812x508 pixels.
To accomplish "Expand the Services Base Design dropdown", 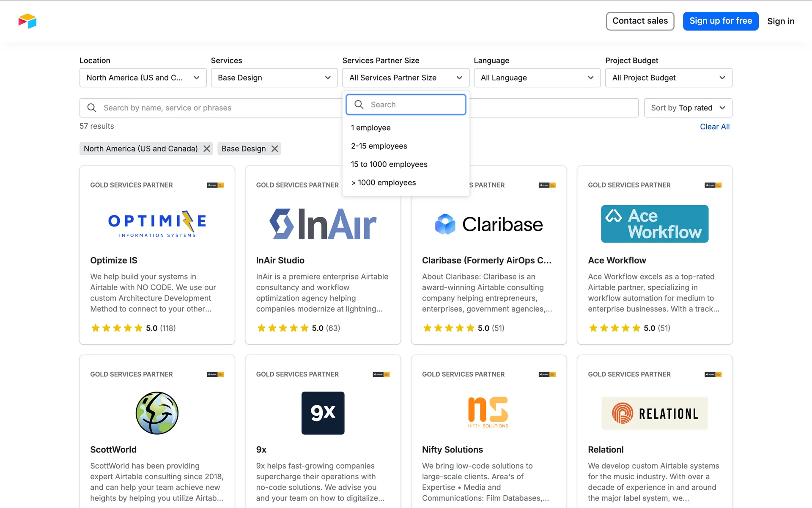I will click(274, 78).
